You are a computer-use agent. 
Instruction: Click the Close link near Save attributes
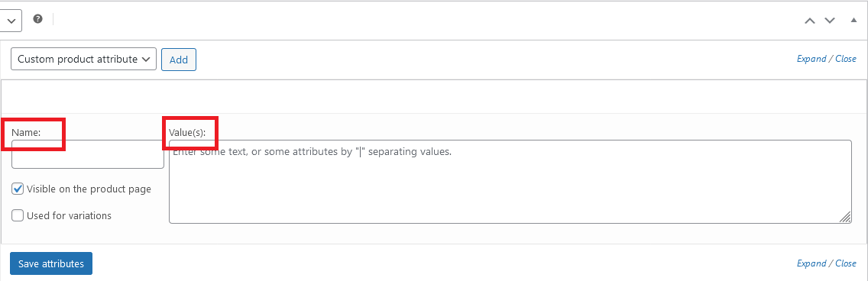(846, 263)
